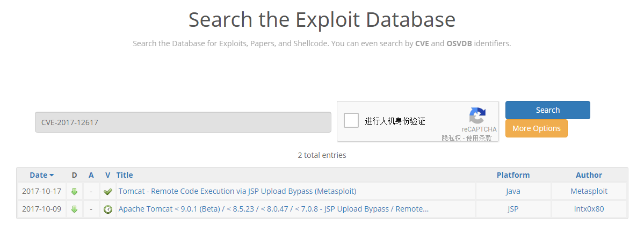644x225 pixels.
Task: Click the verified checkmark on Metasploit row
Action: coord(108,191)
